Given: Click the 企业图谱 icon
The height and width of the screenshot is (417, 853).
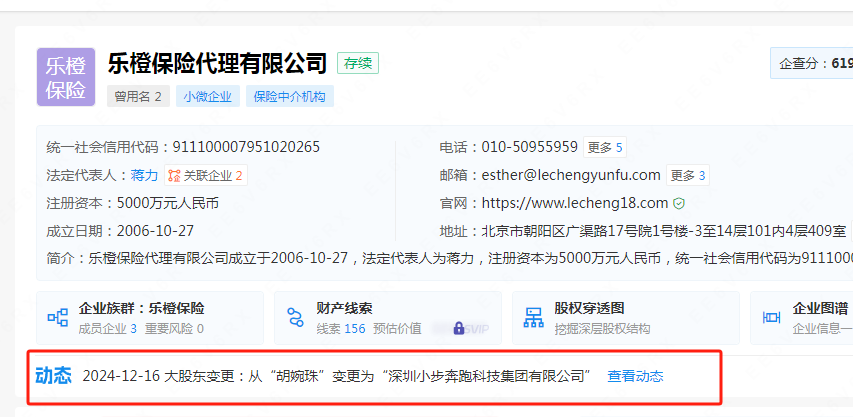Looking at the screenshot, I should [x=771, y=318].
